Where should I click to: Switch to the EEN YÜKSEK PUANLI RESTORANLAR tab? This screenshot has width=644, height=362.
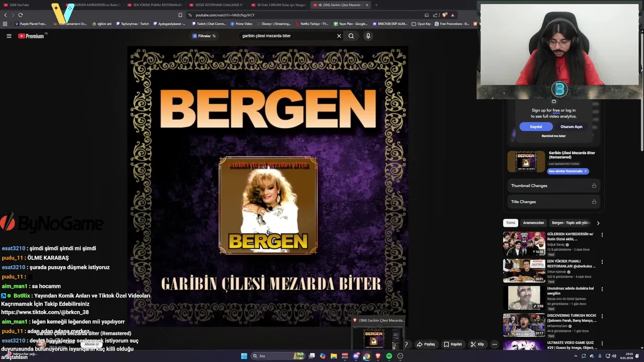[155, 5]
